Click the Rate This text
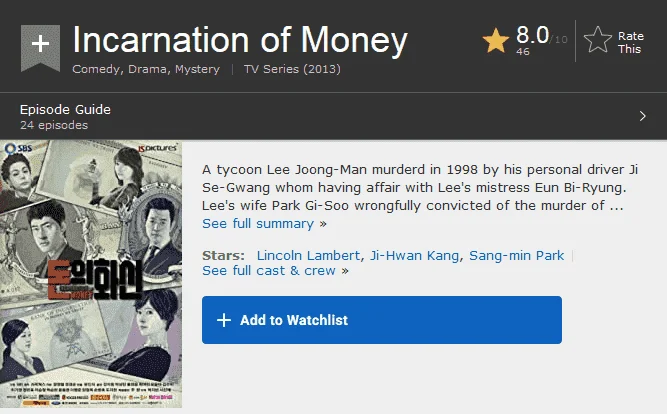This screenshot has height=414, width=667. pyautogui.click(x=631, y=43)
